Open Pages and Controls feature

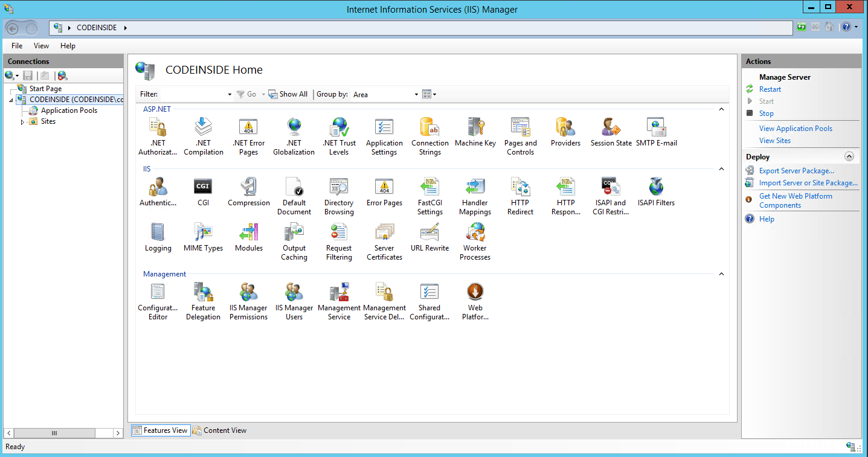(x=520, y=136)
